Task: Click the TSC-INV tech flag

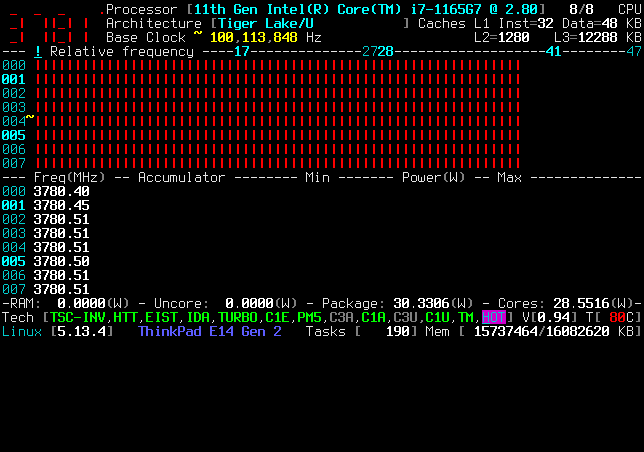Action: pyautogui.click(x=78, y=318)
